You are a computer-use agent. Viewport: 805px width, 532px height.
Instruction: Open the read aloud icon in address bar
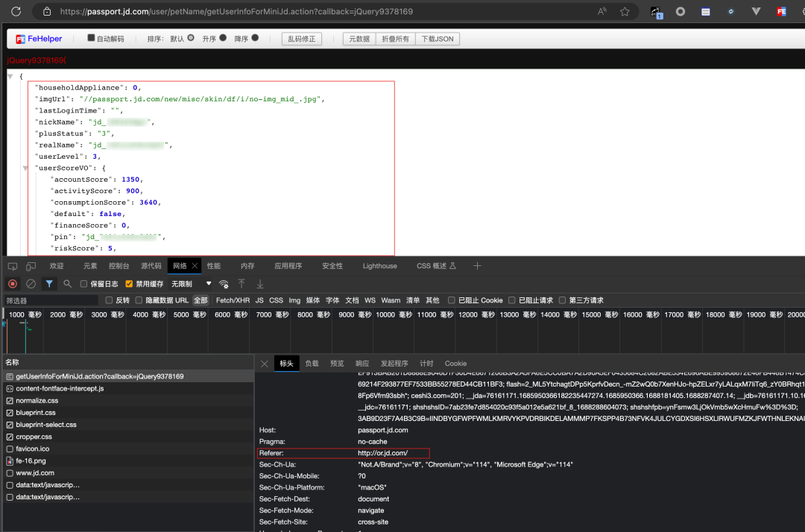click(602, 11)
